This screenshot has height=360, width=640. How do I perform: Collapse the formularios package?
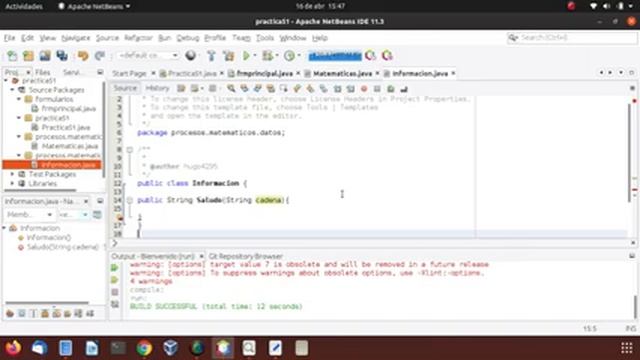click(x=19, y=99)
